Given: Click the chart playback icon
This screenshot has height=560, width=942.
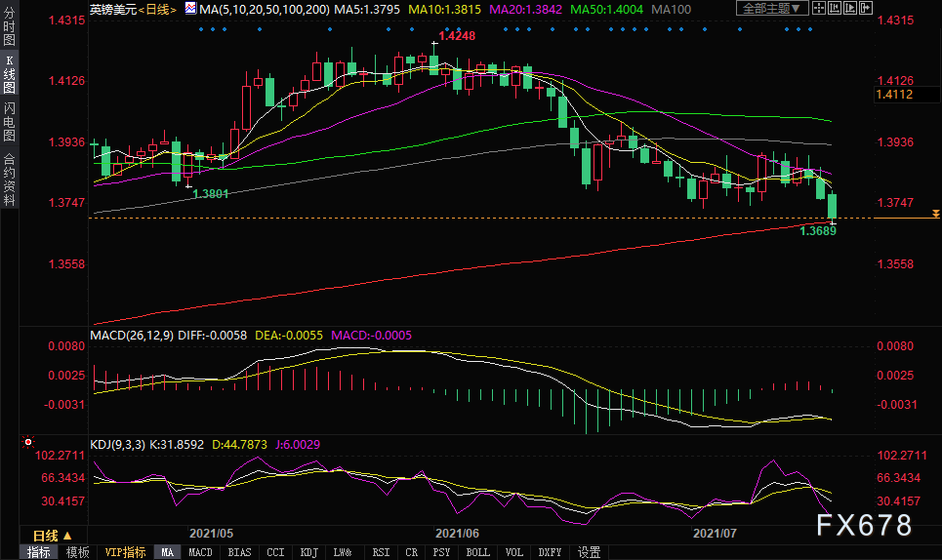Looking at the screenshot, I should [x=850, y=9].
